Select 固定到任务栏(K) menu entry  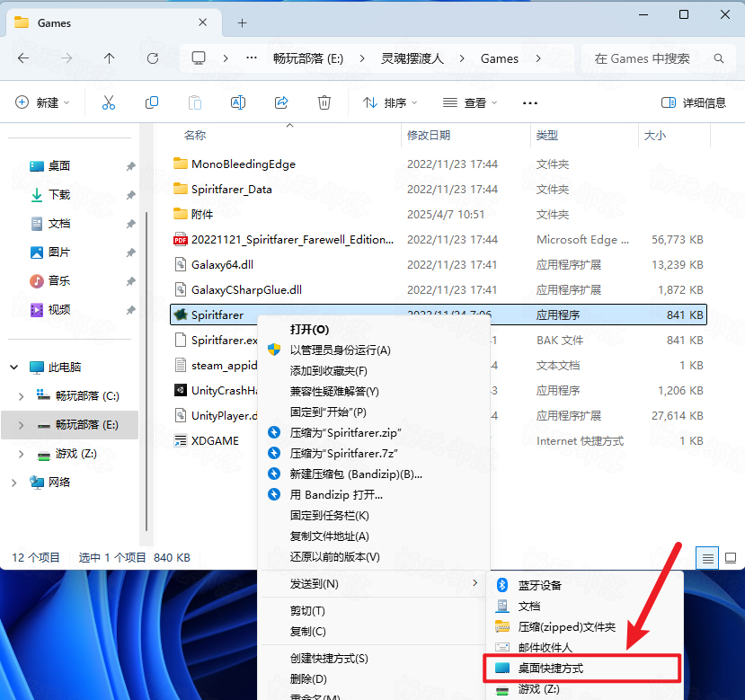click(x=329, y=516)
